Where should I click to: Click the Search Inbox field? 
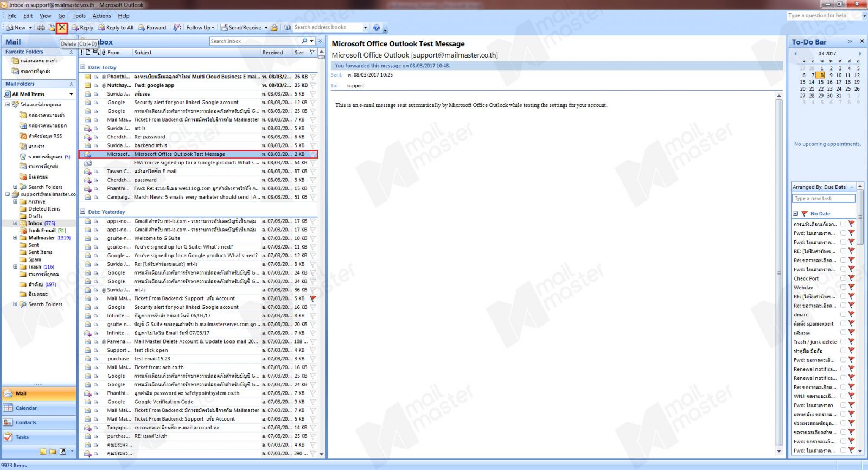[x=254, y=41]
